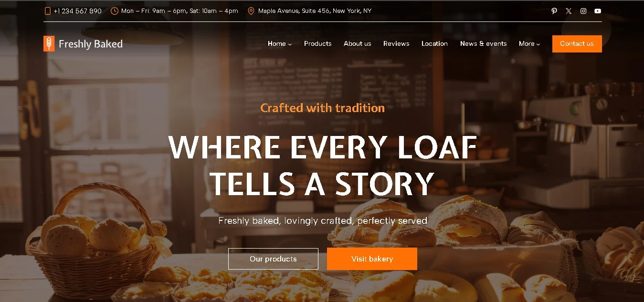Viewport: 644px width, 302px height.
Task: Click the Freshly Baked wheat logo icon
Action: (49, 43)
